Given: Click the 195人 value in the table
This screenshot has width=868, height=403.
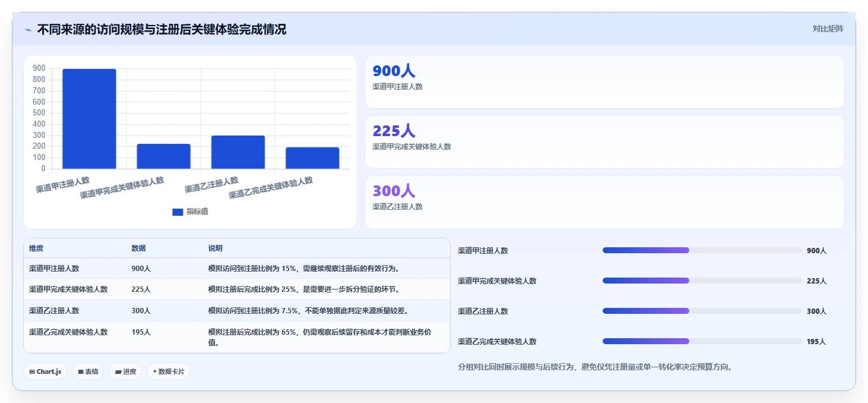Looking at the screenshot, I should (141, 332).
